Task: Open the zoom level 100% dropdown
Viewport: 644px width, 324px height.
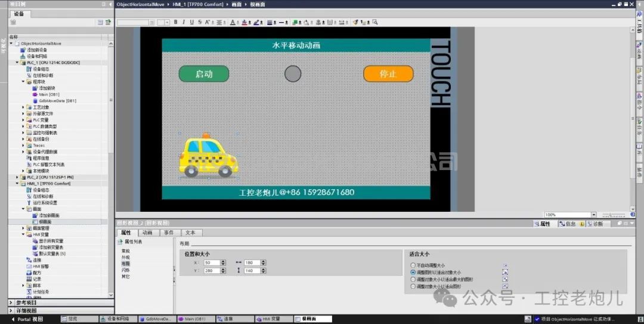Action: (x=593, y=215)
